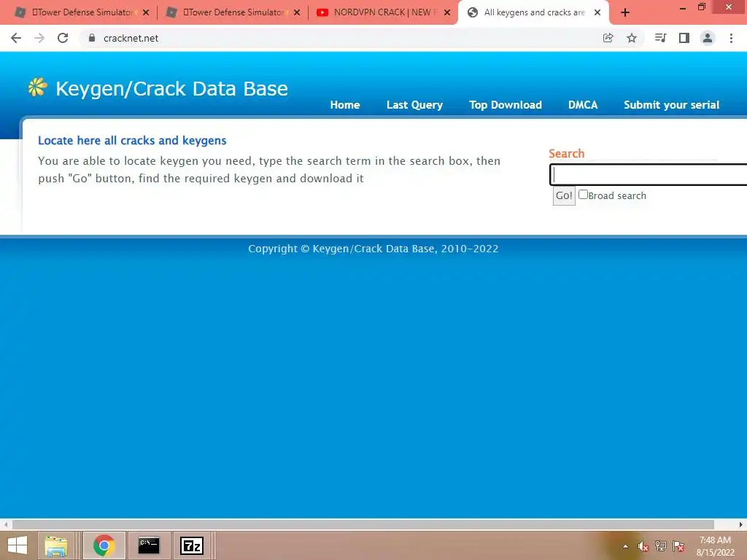Click the scrollbar left arrow
This screenshot has width=747, height=560.
tap(6, 525)
